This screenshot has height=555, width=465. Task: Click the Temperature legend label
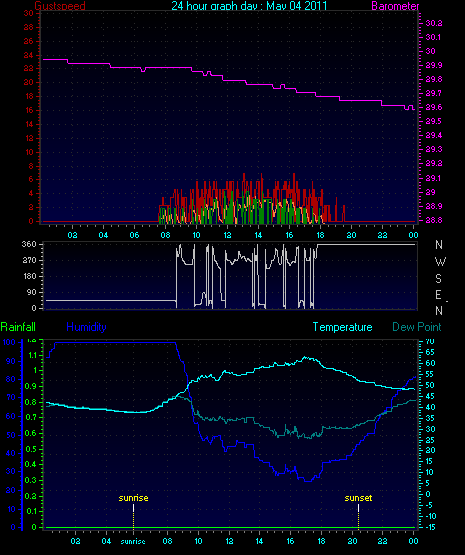[x=343, y=327]
